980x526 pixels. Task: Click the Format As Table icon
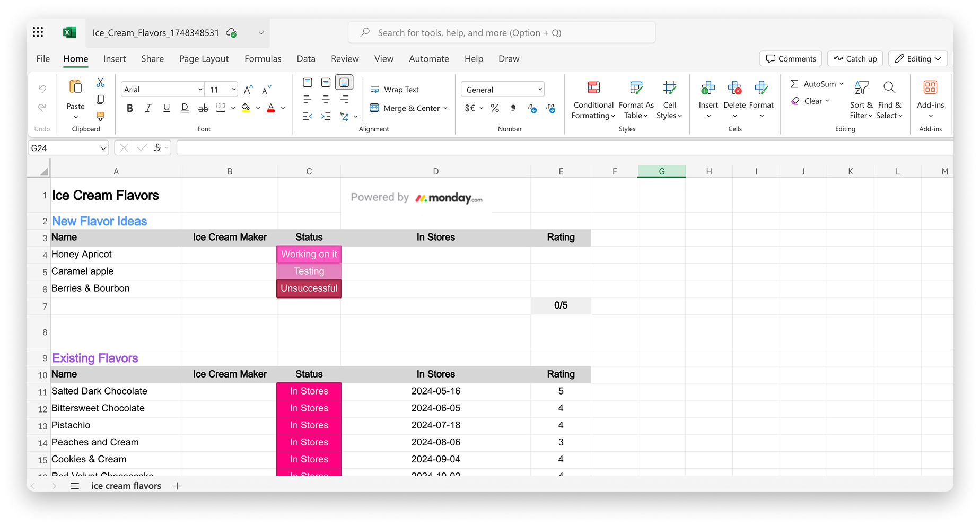[x=636, y=88]
